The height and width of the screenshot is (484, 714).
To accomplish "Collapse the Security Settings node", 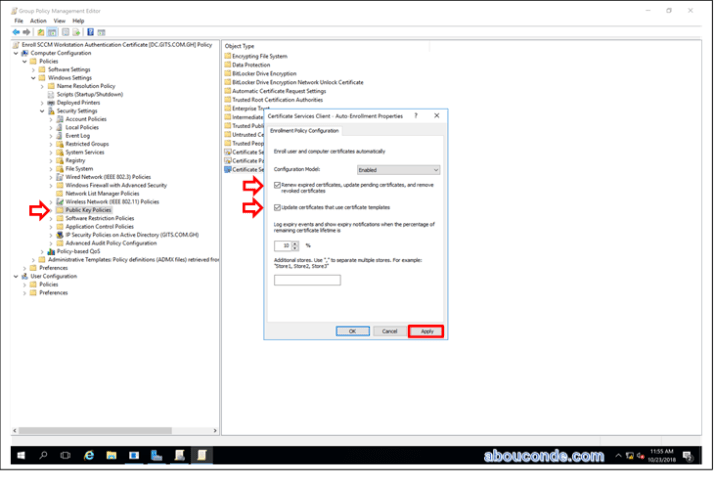I will [42, 111].
